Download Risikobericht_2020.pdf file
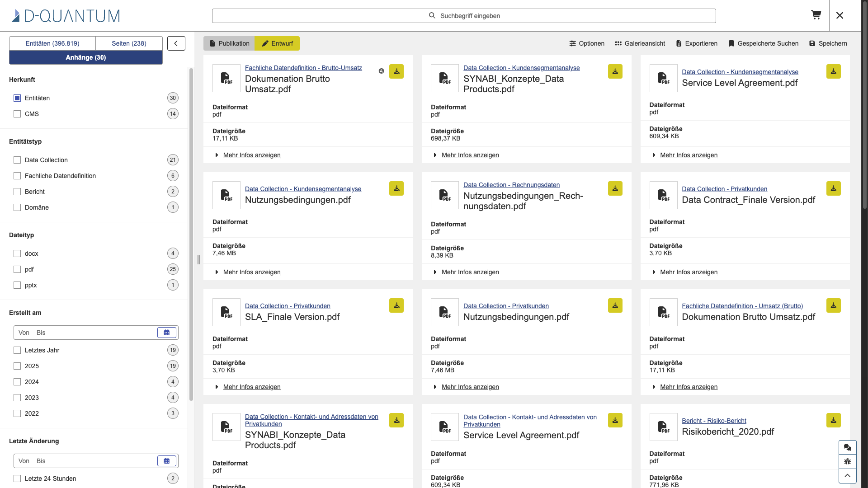Image resolution: width=868 pixels, height=488 pixels. [833, 420]
